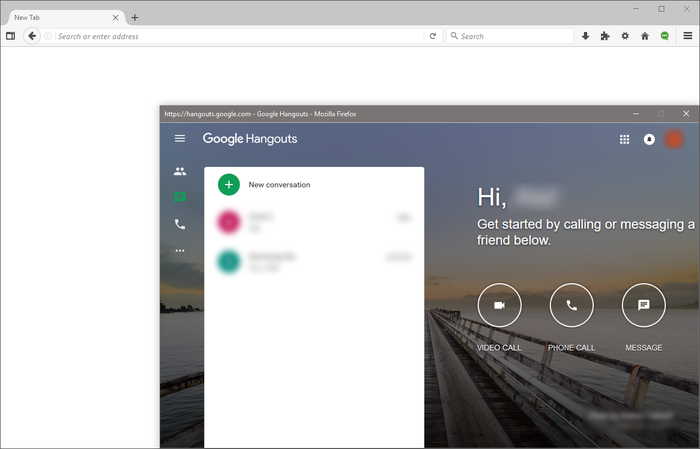
Task: Click the Firefox back button
Action: pyautogui.click(x=32, y=36)
